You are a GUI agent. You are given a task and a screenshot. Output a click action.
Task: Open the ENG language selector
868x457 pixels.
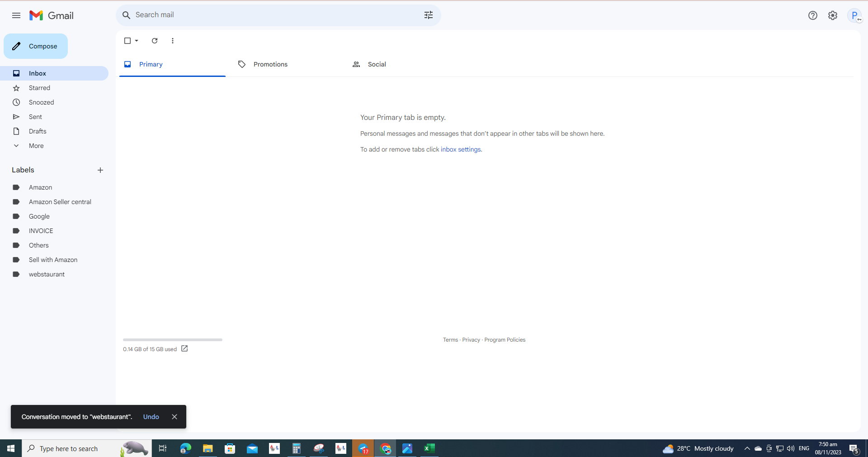(x=804, y=448)
